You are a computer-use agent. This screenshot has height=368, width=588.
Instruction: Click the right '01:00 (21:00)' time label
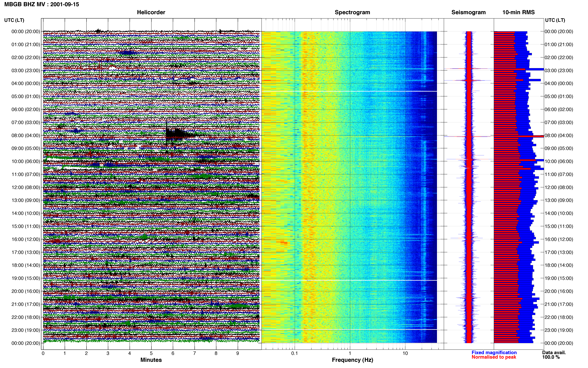pyautogui.click(x=559, y=45)
